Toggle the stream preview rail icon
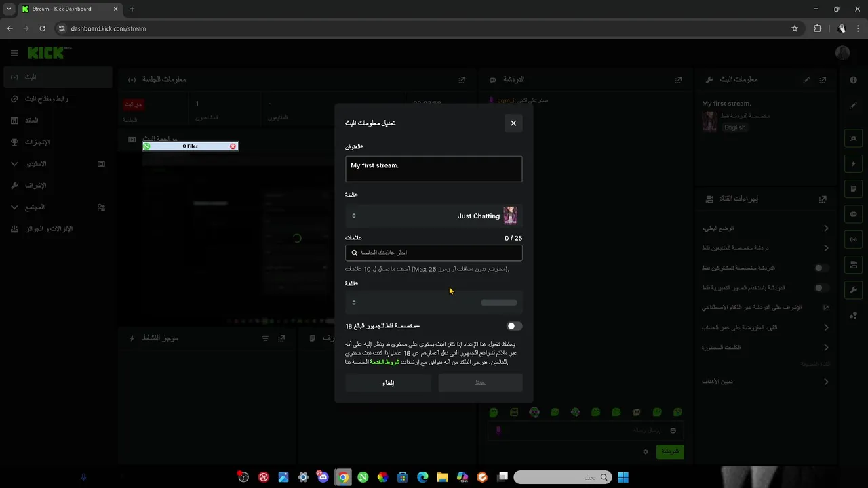The width and height of the screenshot is (868, 488). (x=853, y=138)
